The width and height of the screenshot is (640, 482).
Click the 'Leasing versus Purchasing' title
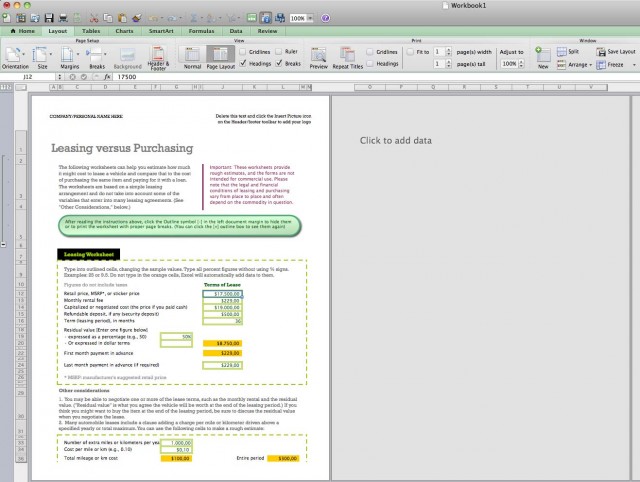tap(122, 148)
